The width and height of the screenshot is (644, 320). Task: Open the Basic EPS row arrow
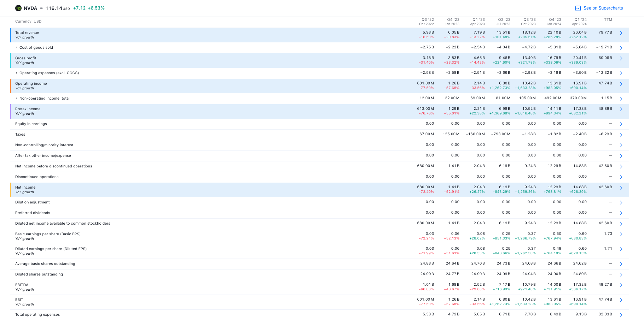coord(621,234)
